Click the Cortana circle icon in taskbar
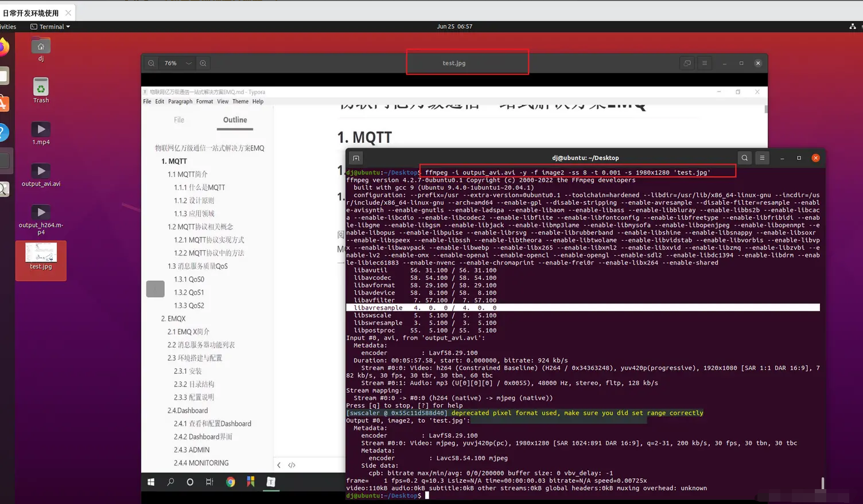Image resolution: width=863 pixels, height=504 pixels. click(x=190, y=482)
